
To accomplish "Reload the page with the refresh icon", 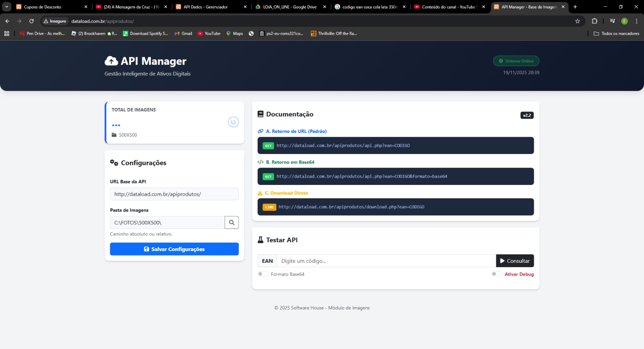I will coord(31,21).
